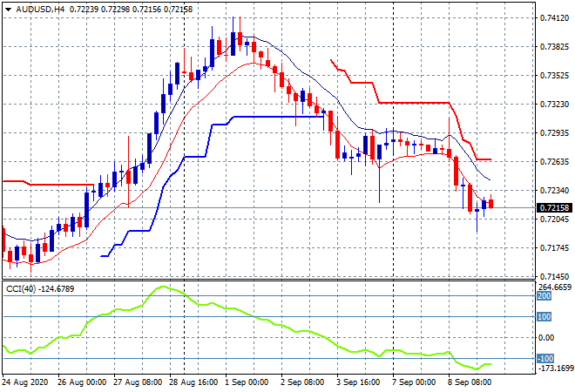Click the triangle arrow before AUDUSD,H4
Viewport: 575px width, 392px height.
[x=8, y=10]
